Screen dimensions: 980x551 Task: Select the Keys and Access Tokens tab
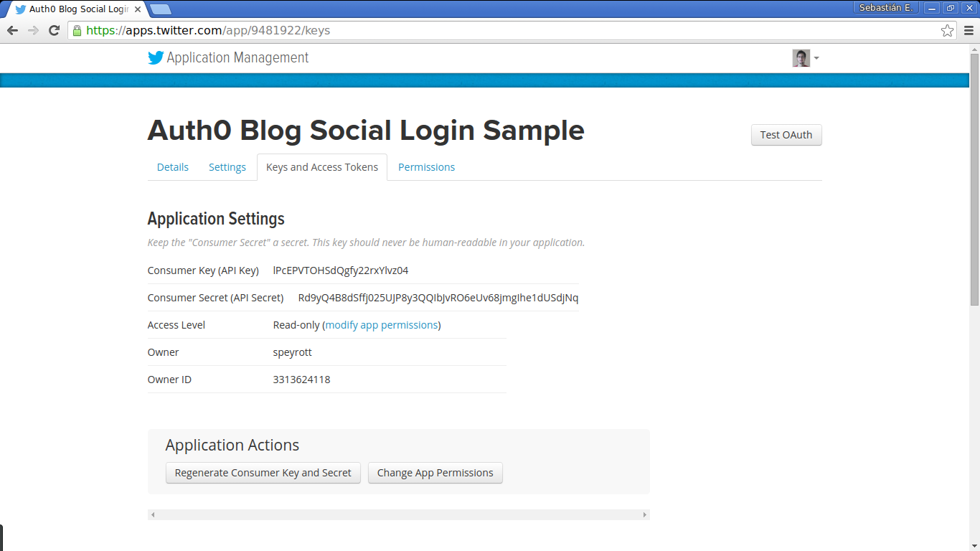tap(322, 167)
